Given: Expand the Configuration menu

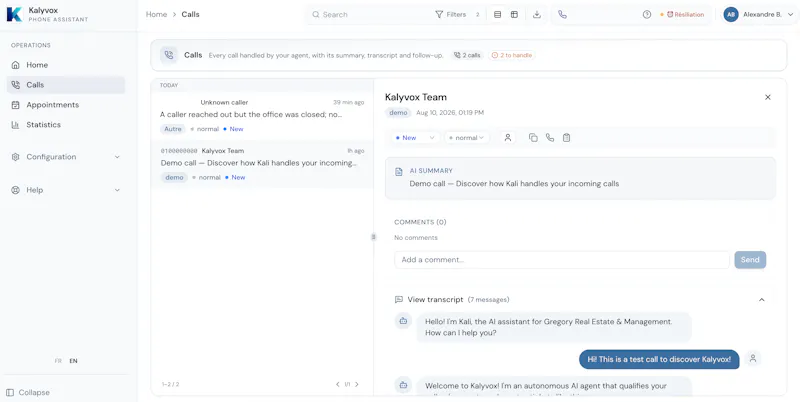Looking at the screenshot, I should click(x=66, y=157).
